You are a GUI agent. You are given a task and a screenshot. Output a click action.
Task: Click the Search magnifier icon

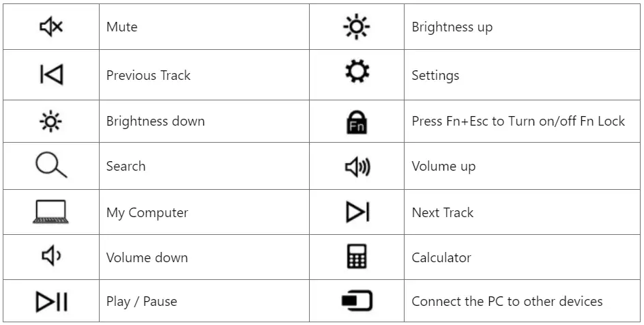point(51,166)
